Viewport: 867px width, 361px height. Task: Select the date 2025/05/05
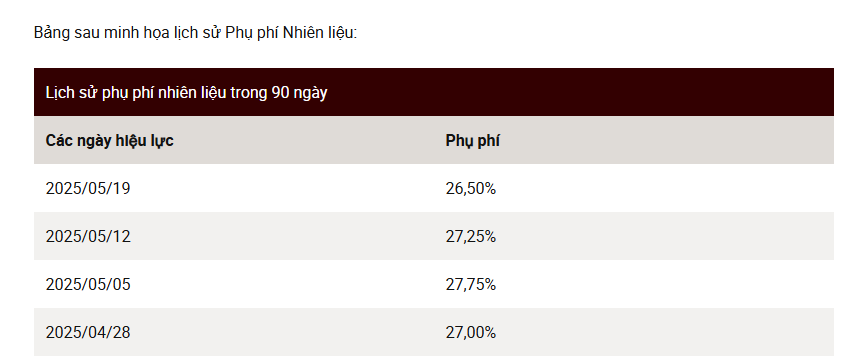coord(88,285)
